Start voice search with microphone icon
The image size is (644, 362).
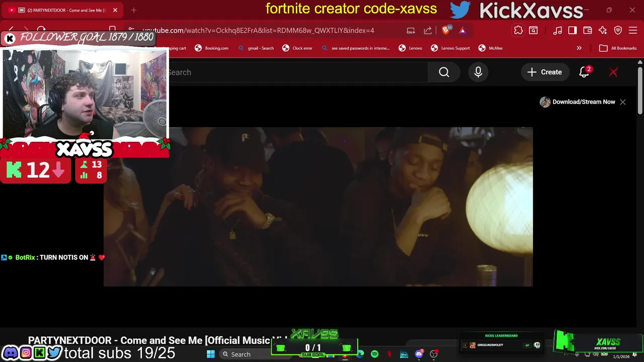[x=478, y=72]
